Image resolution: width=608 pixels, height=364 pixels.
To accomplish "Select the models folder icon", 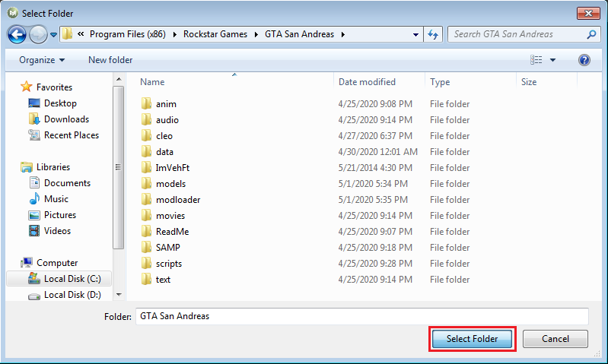I will click(146, 184).
